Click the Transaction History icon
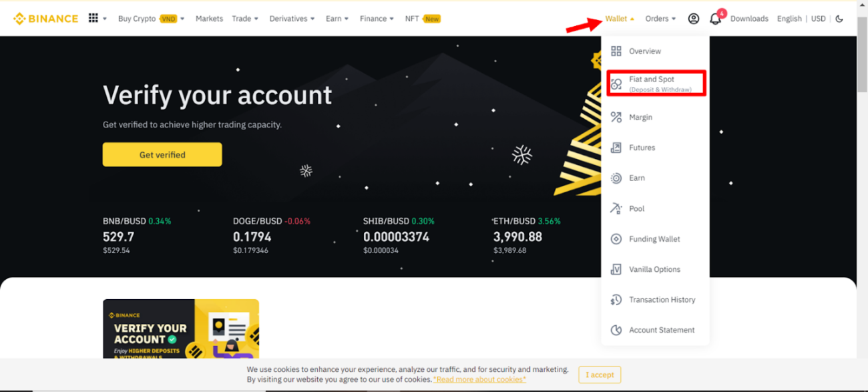This screenshot has height=392, width=868. point(616,300)
